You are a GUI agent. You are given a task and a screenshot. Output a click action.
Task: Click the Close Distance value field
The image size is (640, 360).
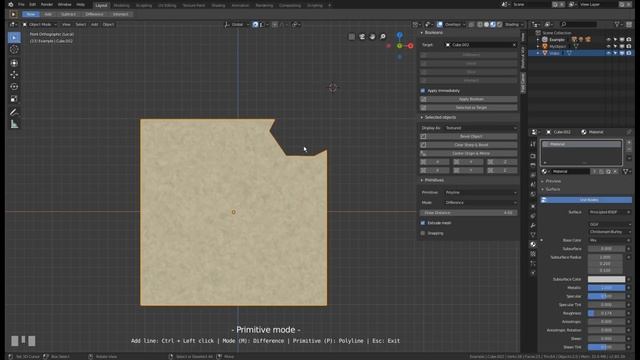click(x=469, y=213)
